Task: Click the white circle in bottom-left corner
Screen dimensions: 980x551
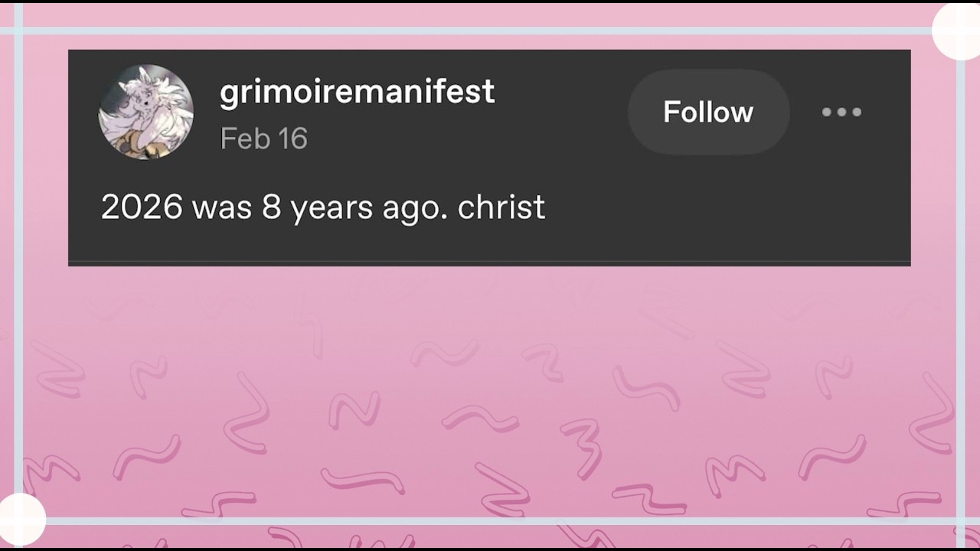Action: click(x=21, y=520)
